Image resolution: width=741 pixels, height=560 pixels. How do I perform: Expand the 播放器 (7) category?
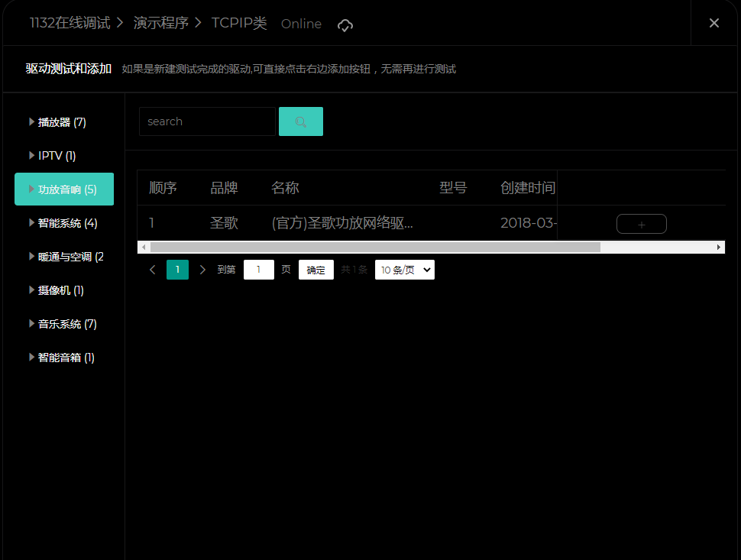pyautogui.click(x=63, y=122)
